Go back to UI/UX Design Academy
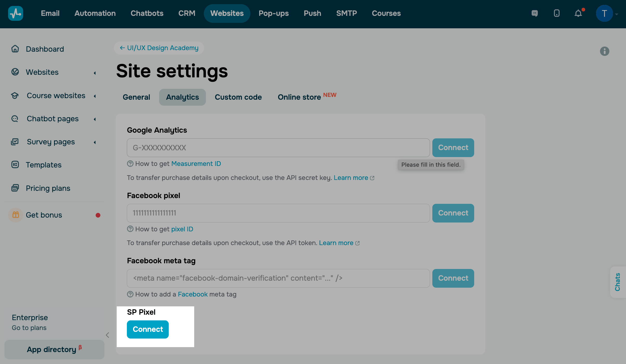The height and width of the screenshot is (364, 626). [159, 48]
